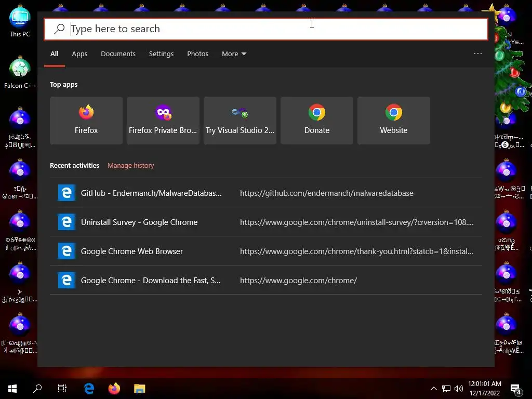The width and height of the screenshot is (532, 399).
Task: Open File Explorer from the taskbar
Action: pyautogui.click(x=139, y=389)
